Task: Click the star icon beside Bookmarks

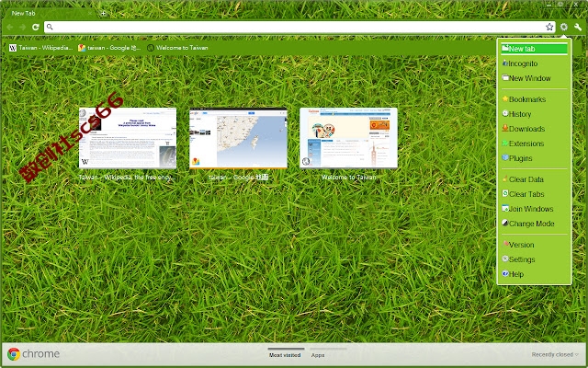Action: pos(505,98)
